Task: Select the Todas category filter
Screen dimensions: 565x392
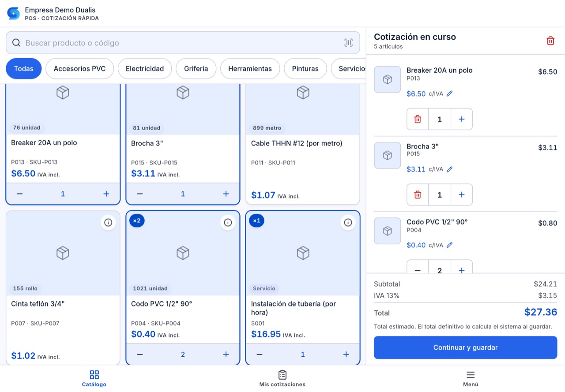Action: (x=24, y=69)
